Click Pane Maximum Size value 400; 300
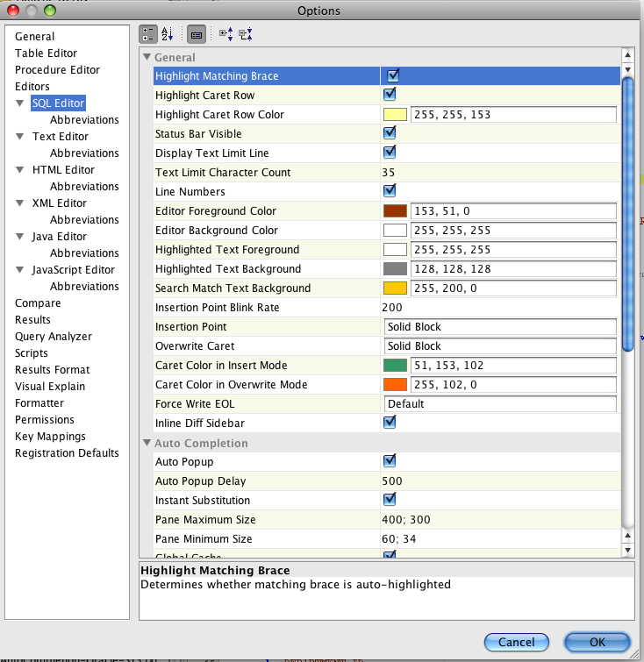The image size is (644, 662). tap(406, 519)
